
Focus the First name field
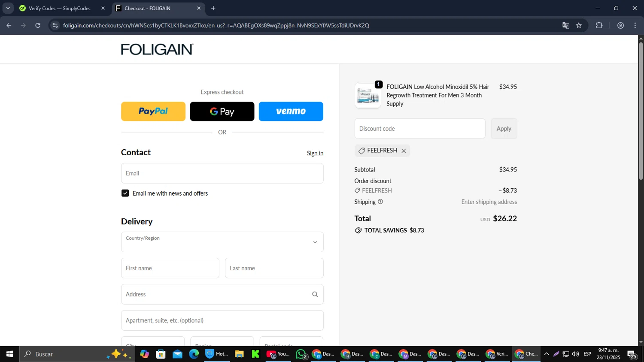point(170,268)
